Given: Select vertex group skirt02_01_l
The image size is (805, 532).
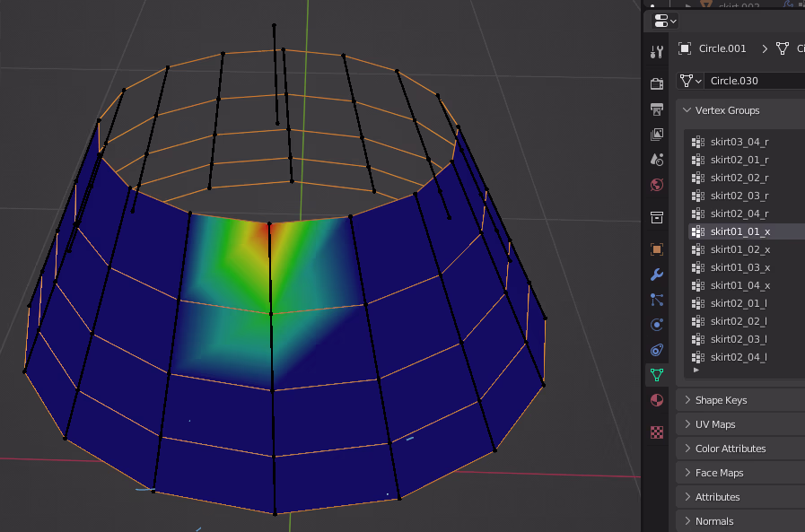Looking at the screenshot, I should [747, 304].
